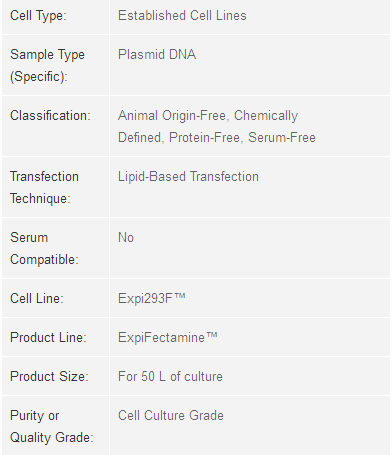
Task: Select the ExpiFectamine product line value
Action: tap(168, 338)
